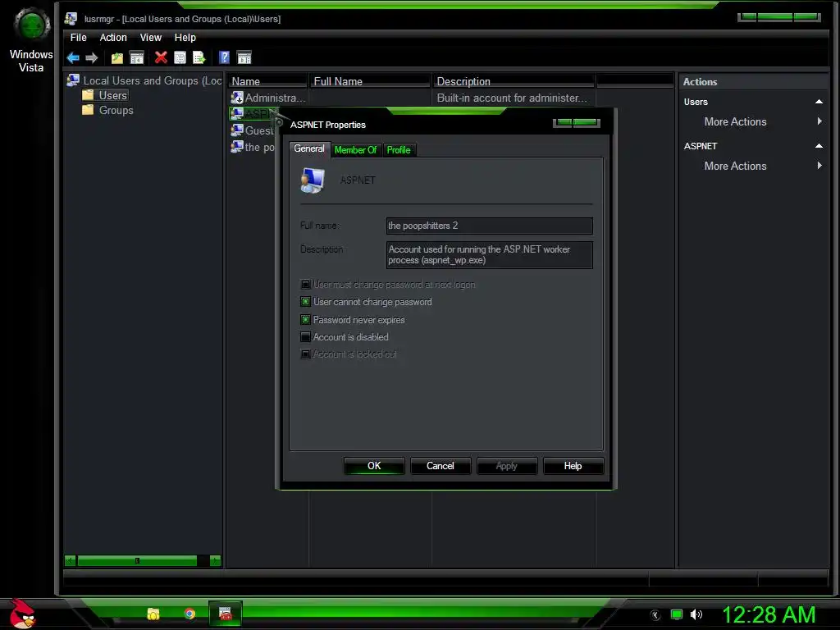Open the Action menu
Image resolution: width=840 pixels, height=630 pixels.
[x=113, y=38]
